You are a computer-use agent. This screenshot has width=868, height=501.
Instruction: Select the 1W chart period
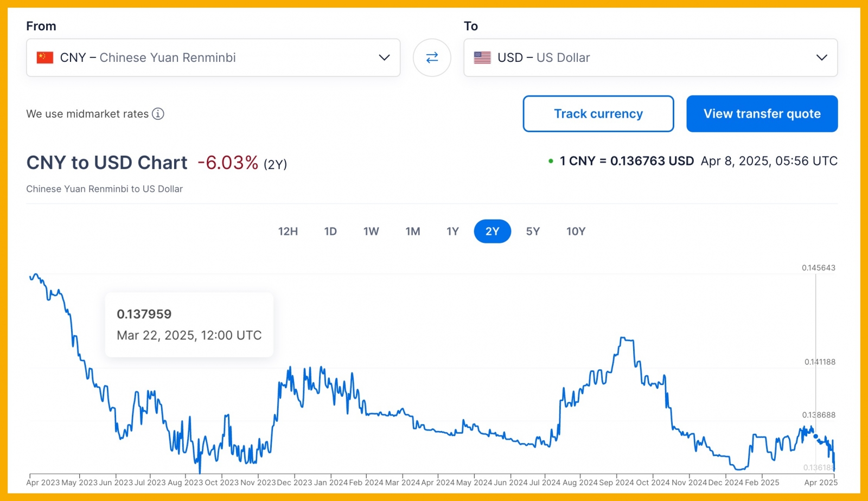tap(371, 232)
